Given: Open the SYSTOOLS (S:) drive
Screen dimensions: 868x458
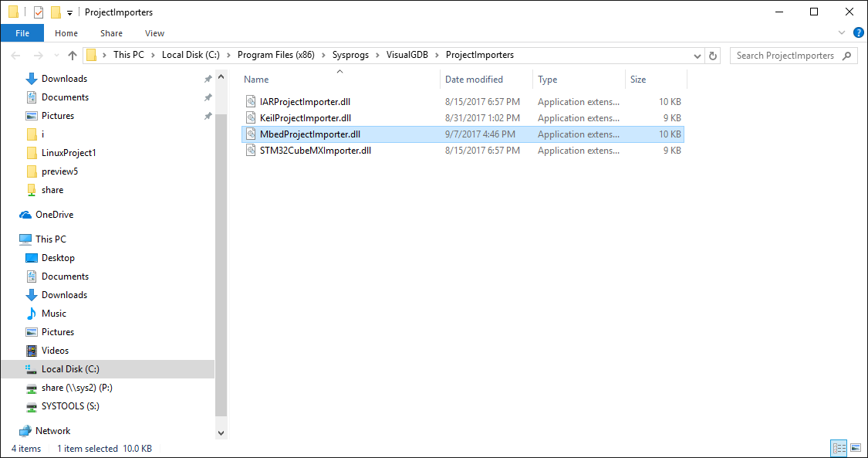Looking at the screenshot, I should [x=70, y=406].
